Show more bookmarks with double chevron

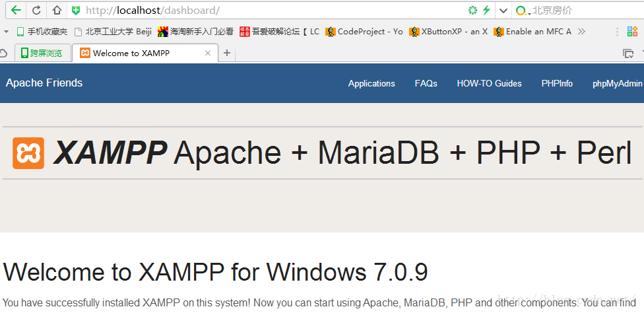point(581,31)
